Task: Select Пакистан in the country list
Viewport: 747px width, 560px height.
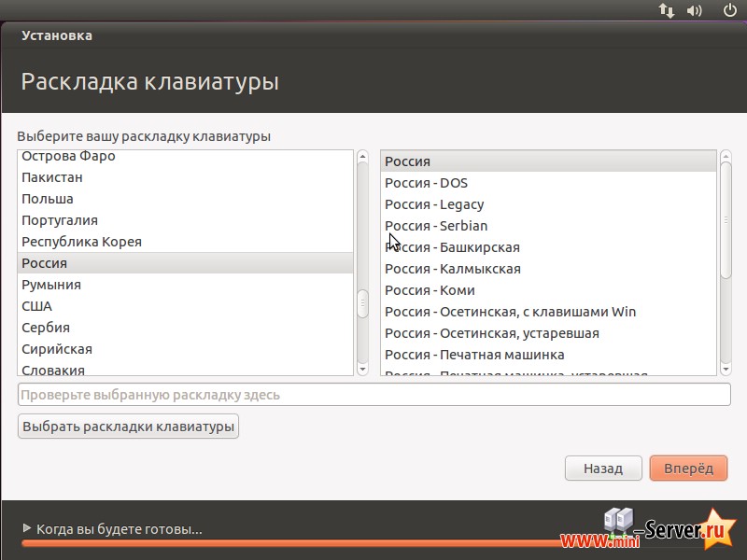Action: tap(52, 177)
